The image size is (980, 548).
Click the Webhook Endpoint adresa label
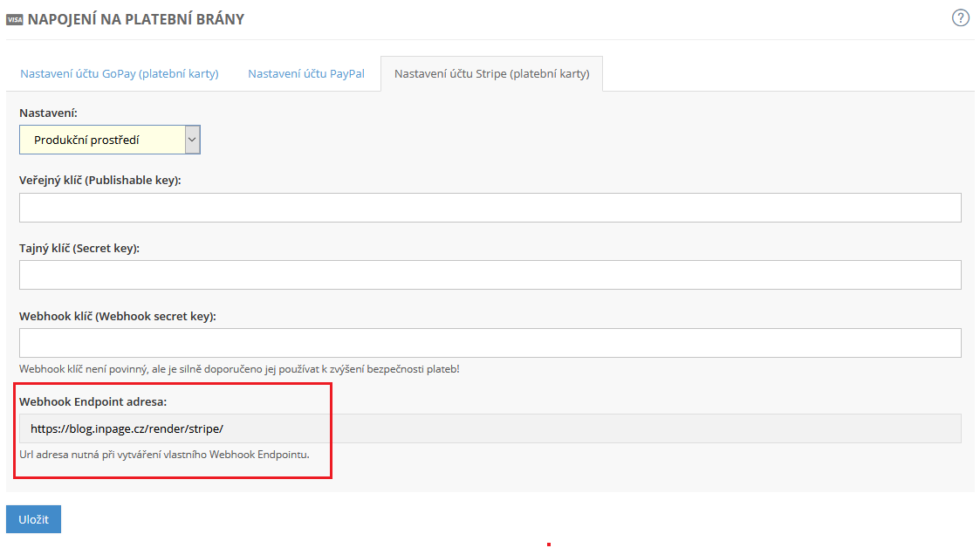pyautogui.click(x=93, y=401)
